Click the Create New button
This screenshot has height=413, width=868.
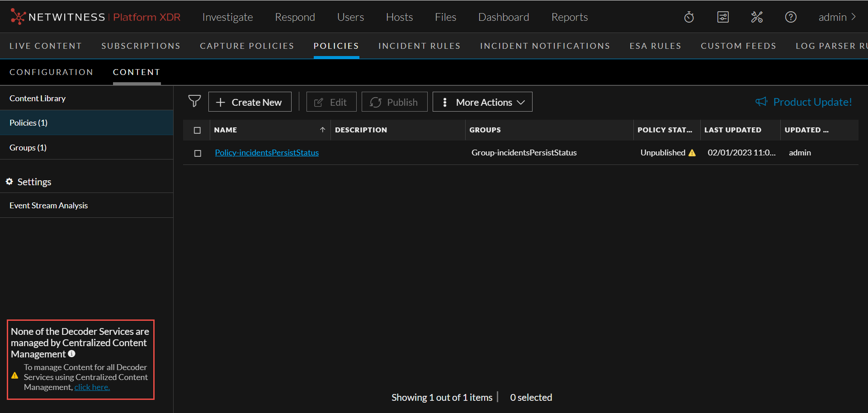tap(250, 102)
